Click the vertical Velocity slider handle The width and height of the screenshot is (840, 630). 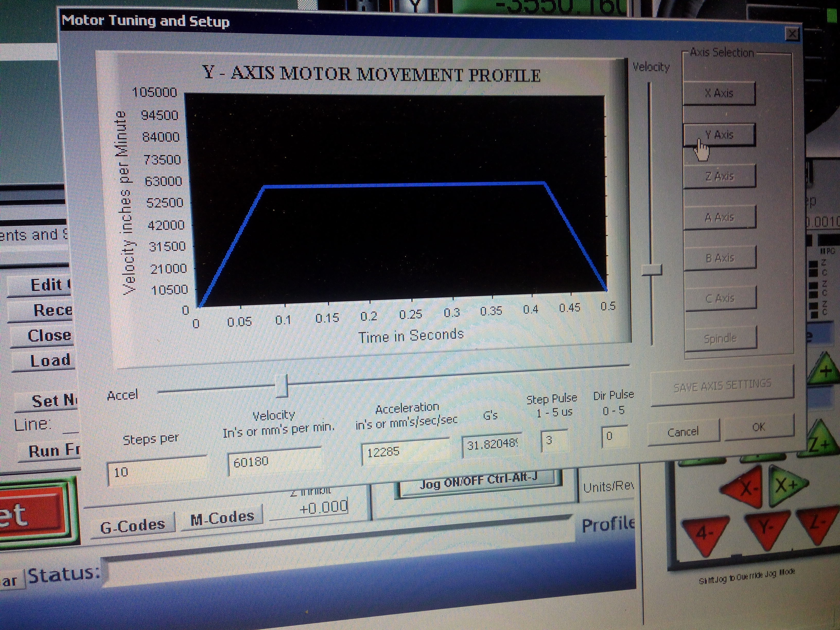652,270
